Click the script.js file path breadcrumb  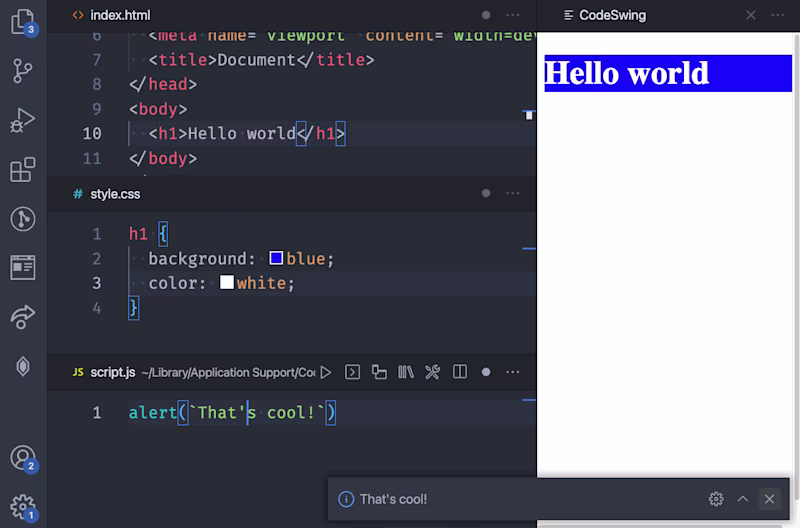[229, 373]
